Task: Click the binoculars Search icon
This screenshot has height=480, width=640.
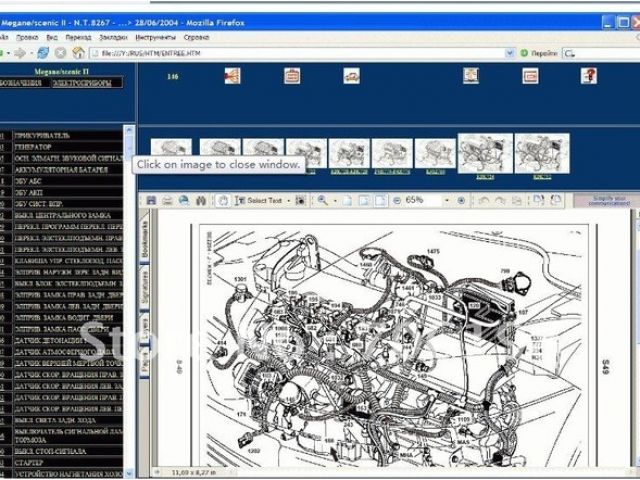Action: tap(201, 201)
